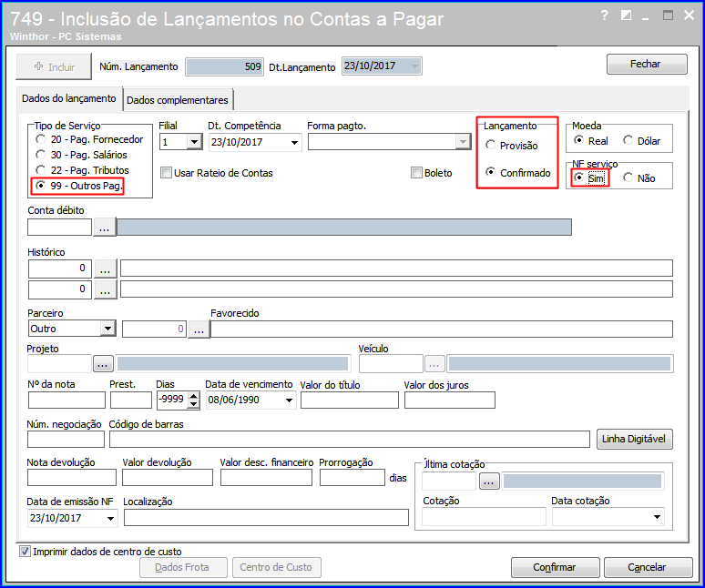Viewport: 705px width, 588px height.
Task: Choose Dólar currency
Action: 628,140
